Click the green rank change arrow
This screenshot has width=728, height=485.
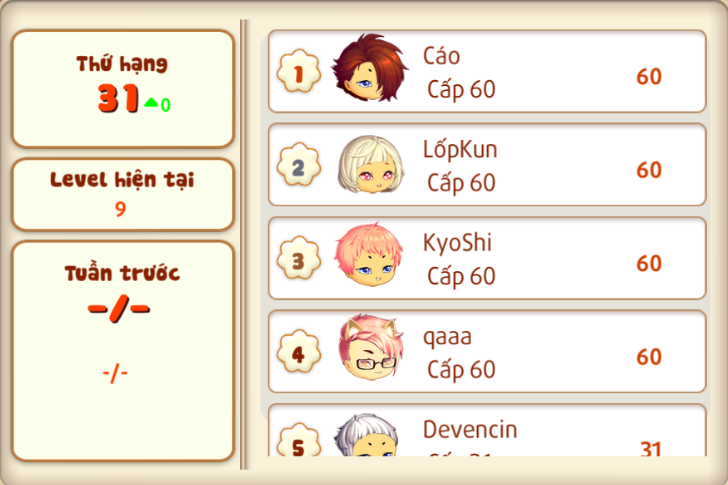pos(151,103)
